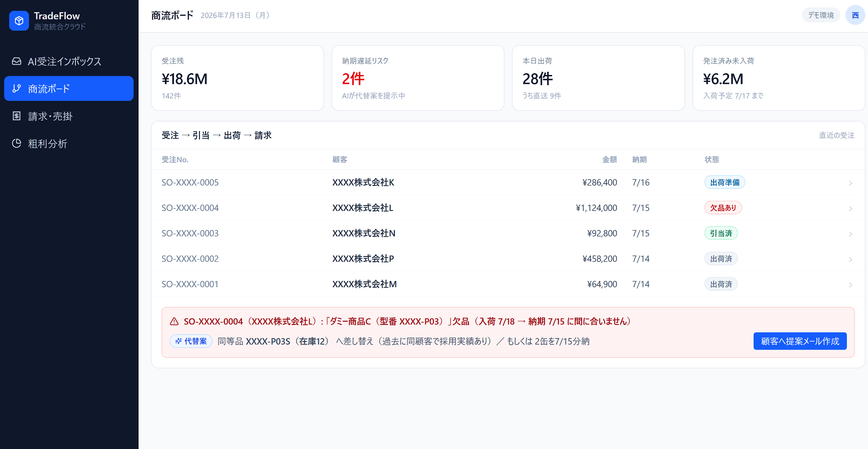Click customer XXXX株式会社N
Image resolution: width=868 pixels, height=449 pixels.
pos(364,233)
